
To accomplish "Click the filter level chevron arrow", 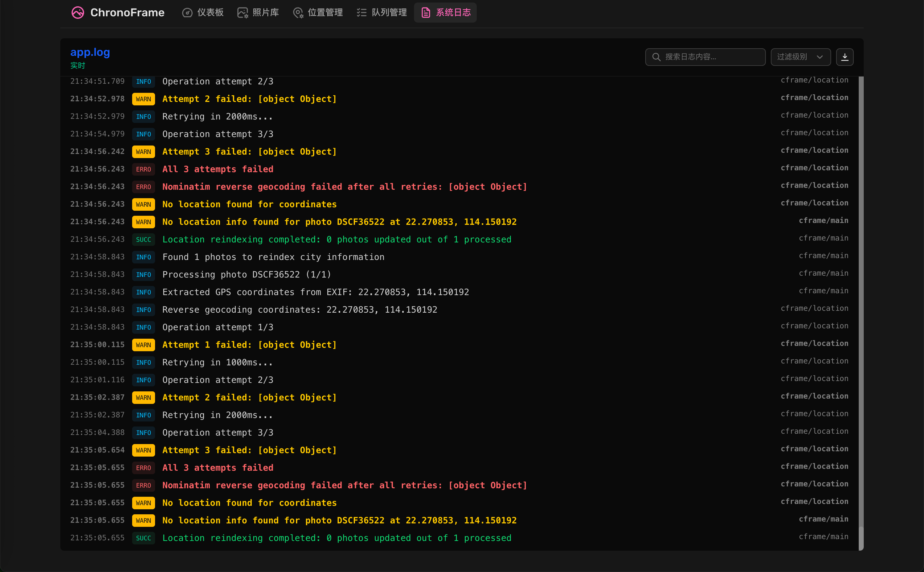I will [x=820, y=57].
